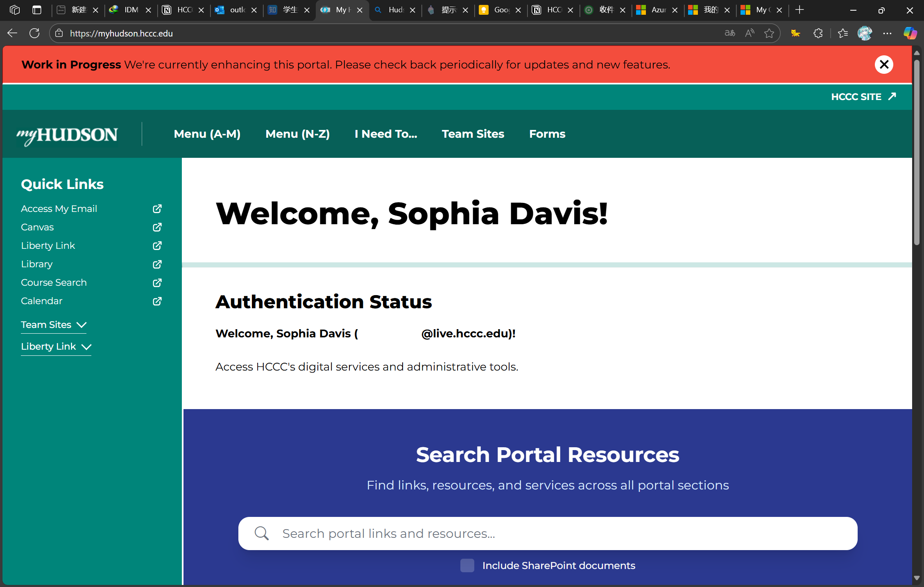Click the favorites star in the address bar
Image resolution: width=924 pixels, height=587 pixels.
[x=768, y=33]
